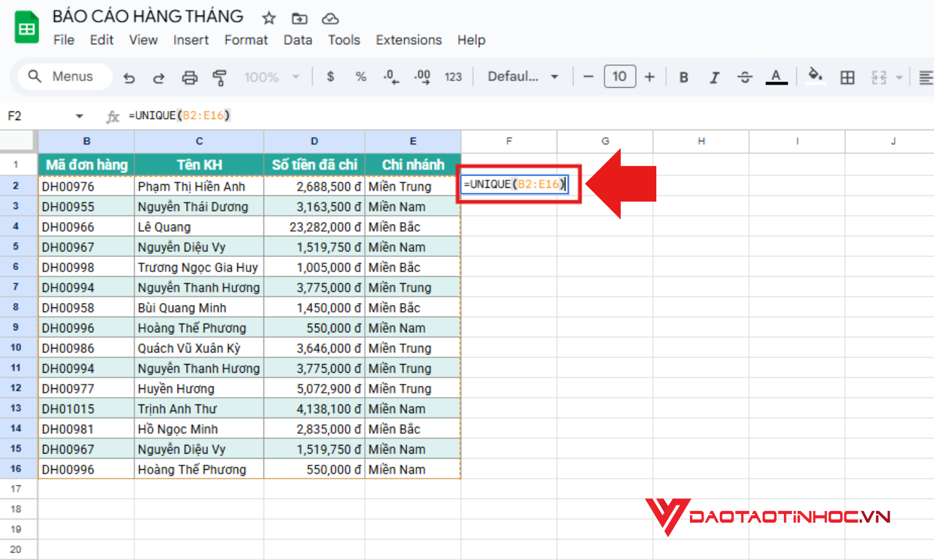Select the cell containing DH01015
The image size is (934, 560).
[x=87, y=409]
